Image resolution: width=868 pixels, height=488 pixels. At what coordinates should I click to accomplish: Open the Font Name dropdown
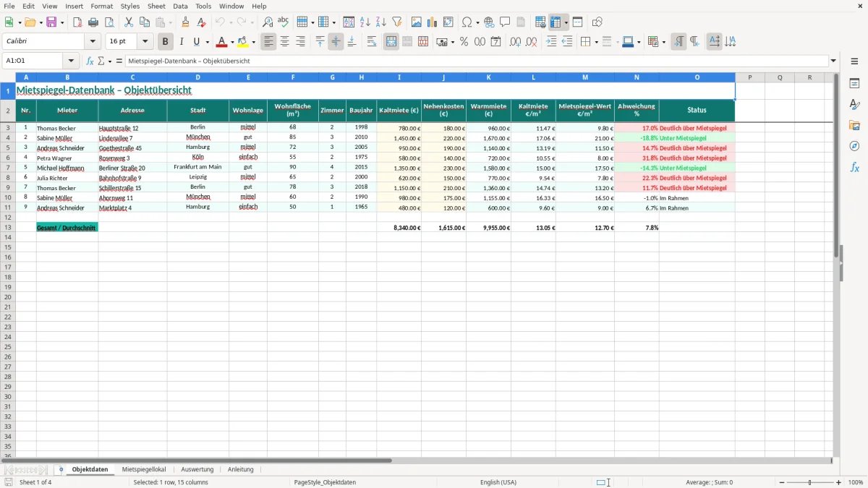point(92,42)
